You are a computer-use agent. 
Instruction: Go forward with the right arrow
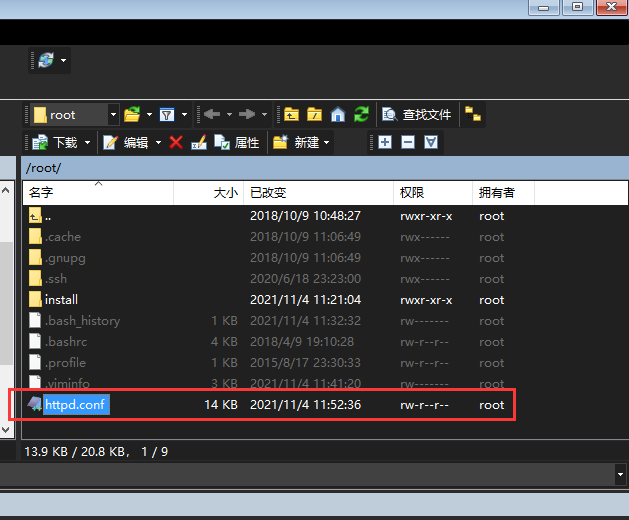[x=247, y=115]
